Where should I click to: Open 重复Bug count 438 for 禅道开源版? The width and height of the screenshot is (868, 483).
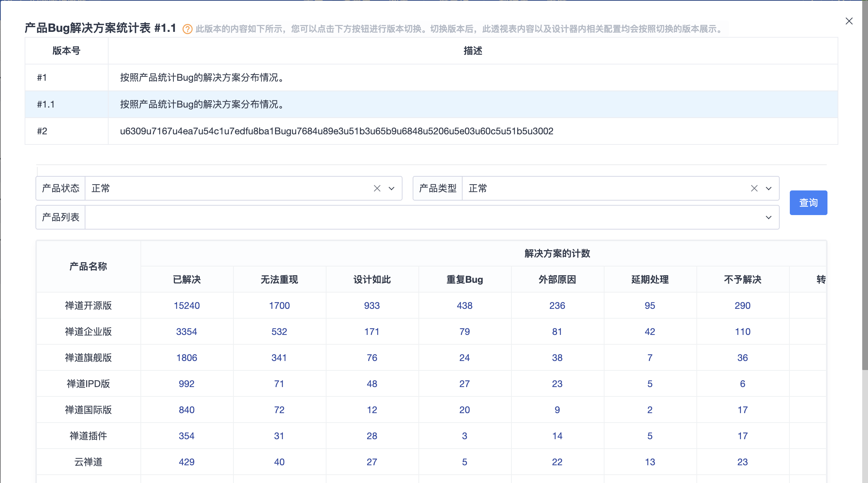click(465, 306)
